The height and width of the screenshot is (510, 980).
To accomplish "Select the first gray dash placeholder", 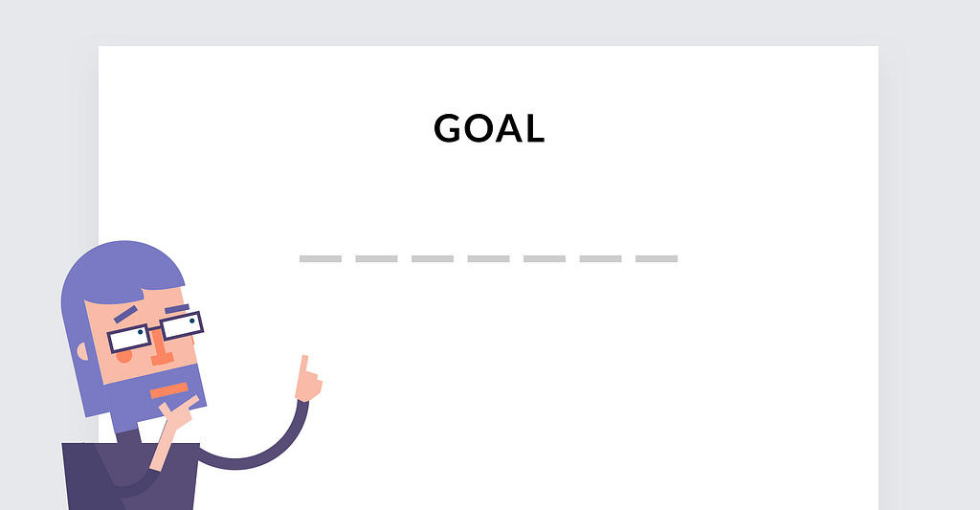I will tap(320, 258).
